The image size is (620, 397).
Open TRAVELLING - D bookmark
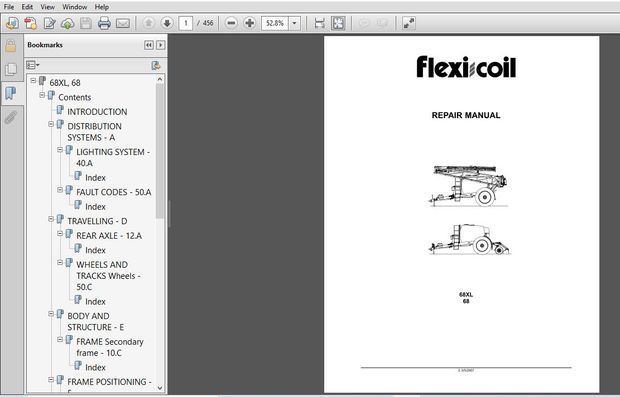[x=97, y=221]
